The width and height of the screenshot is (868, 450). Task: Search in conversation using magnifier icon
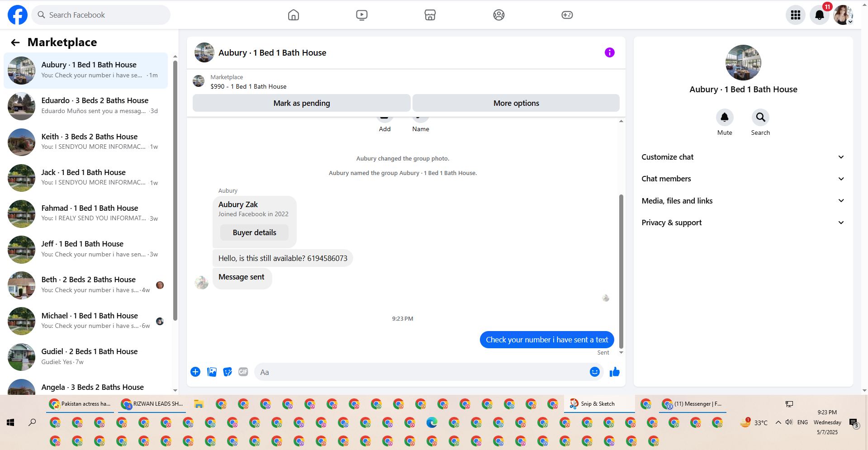click(x=761, y=118)
